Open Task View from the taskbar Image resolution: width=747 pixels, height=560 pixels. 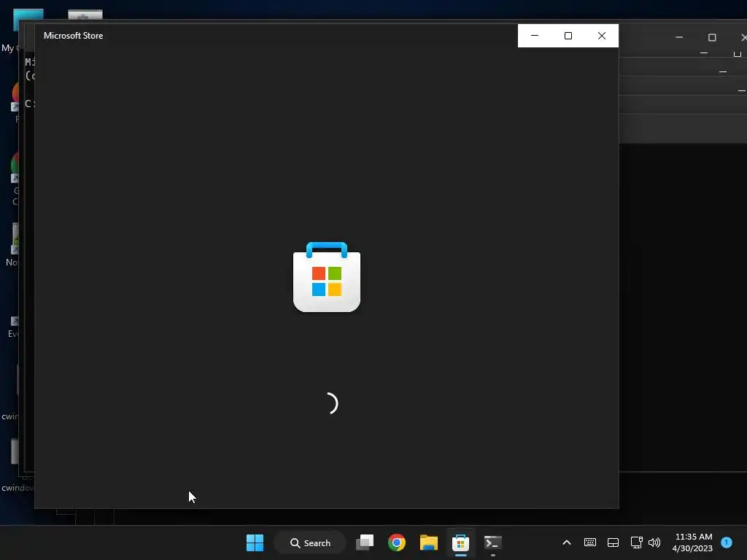pos(365,542)
